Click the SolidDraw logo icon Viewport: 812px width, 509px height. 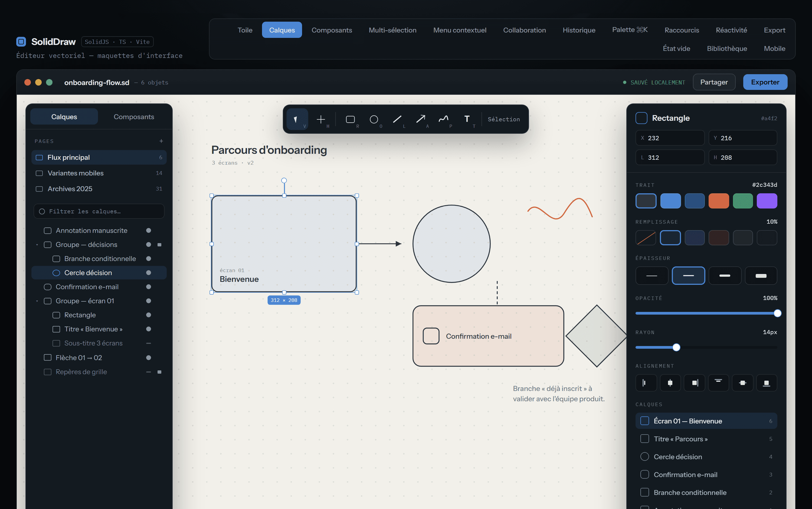pos(21,42)
